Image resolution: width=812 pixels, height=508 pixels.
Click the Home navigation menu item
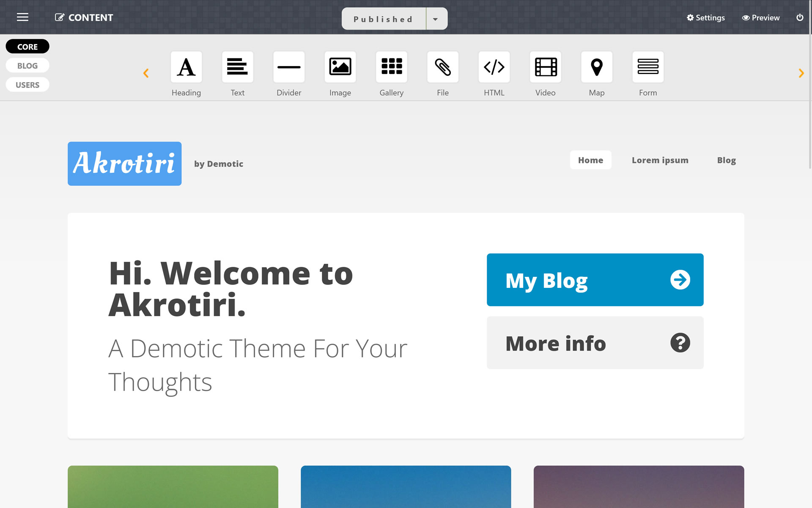(590, 159)
